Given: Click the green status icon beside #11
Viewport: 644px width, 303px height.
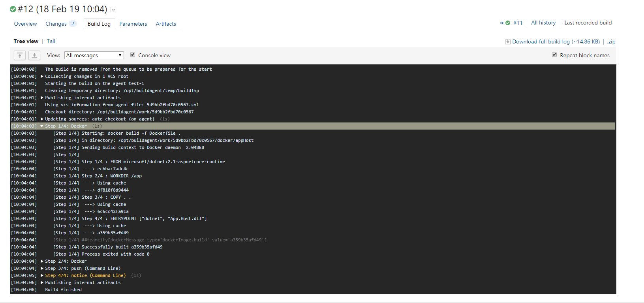Looking at the screenshot, I should (508, 23).
